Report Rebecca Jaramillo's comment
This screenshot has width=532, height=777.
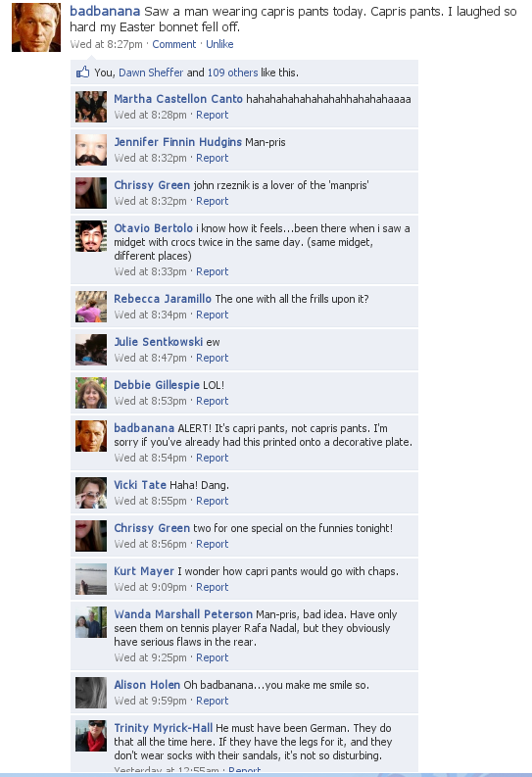coord(212,315)
